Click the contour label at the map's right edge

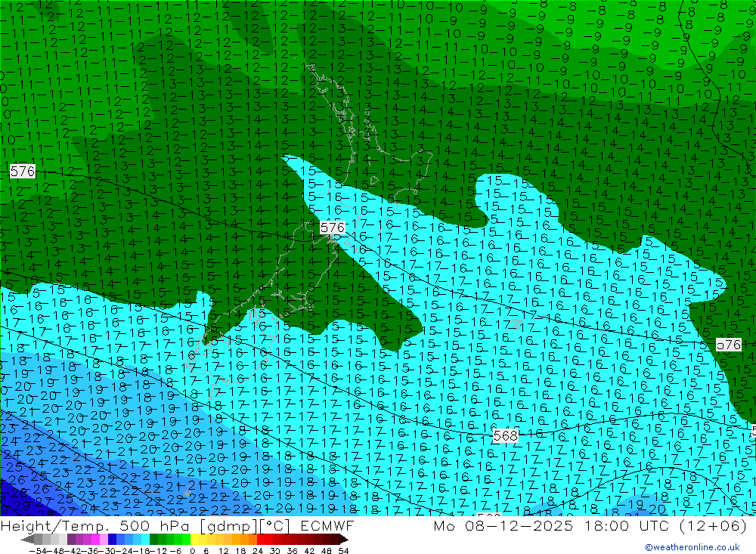[x=730, y=345]
